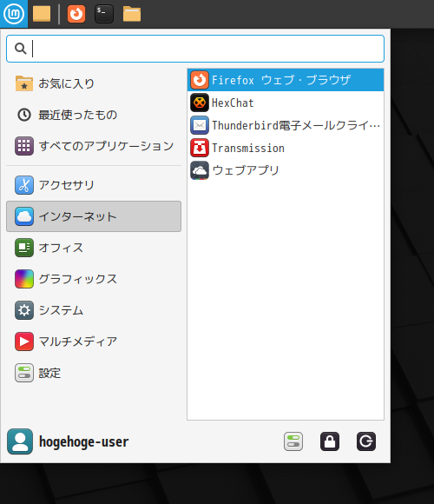Show すべてのアプリケーション list

click(94, 146)
